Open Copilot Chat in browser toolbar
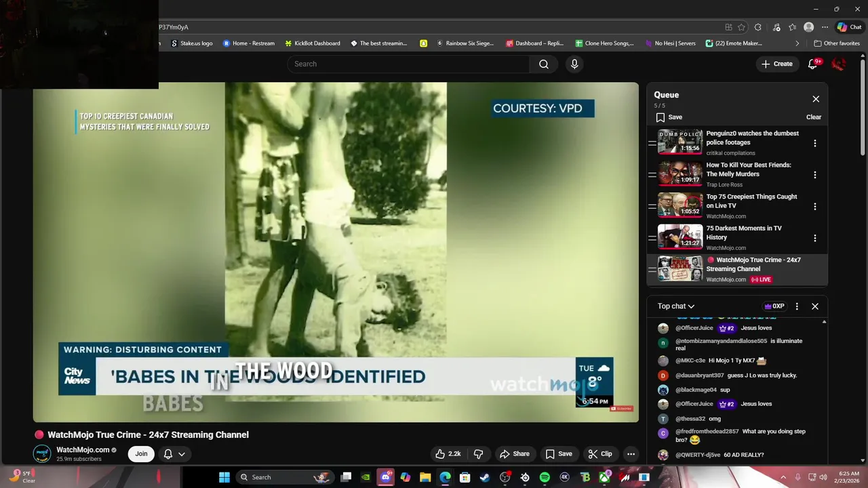868x488 pixels. point(849,27)
